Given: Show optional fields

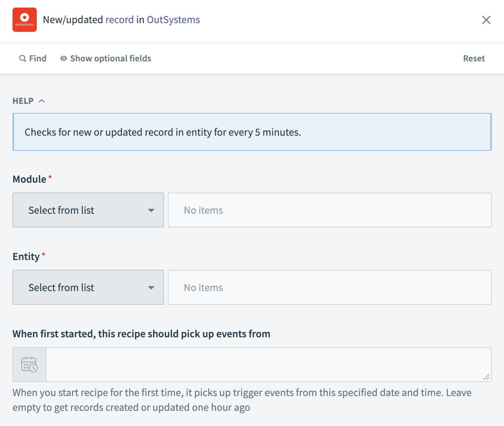Looking at the screenshot, I should click(110, 58).
